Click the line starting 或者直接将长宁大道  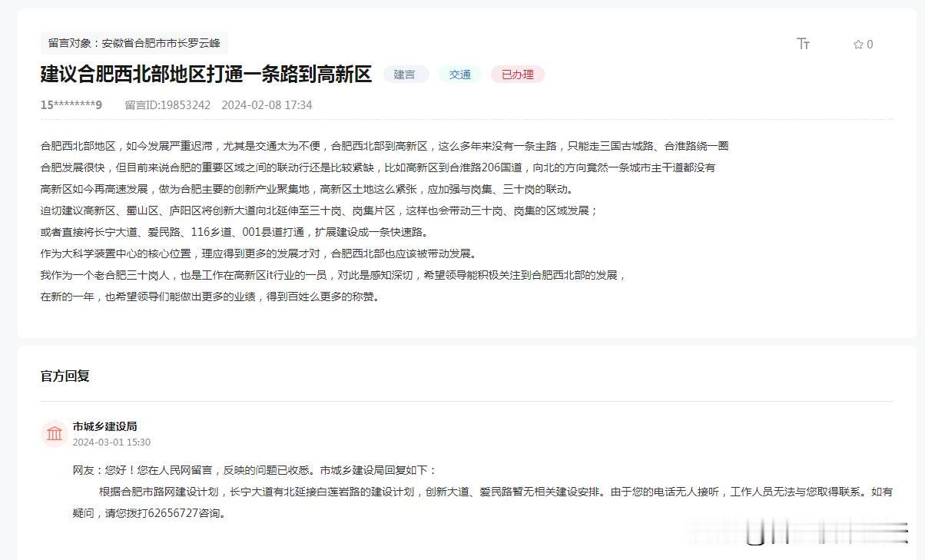click(234, 232)
